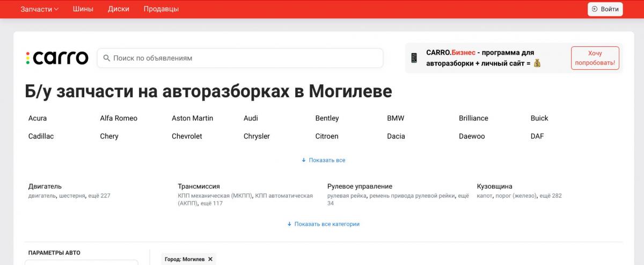Click 'капот' subcategory under Кузовщина
The image size is (644, 265).
click(x=485, y=196)
